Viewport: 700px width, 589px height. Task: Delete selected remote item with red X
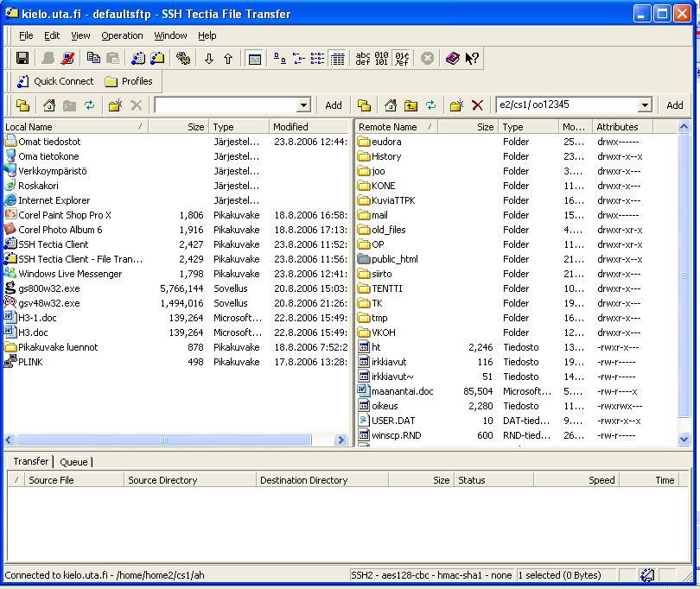coord(477,105)
